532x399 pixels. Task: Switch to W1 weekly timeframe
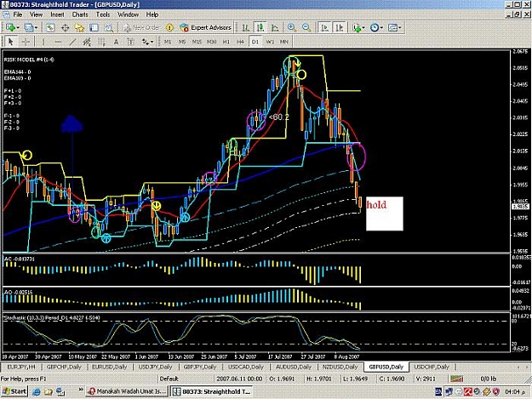click(270, 42)
